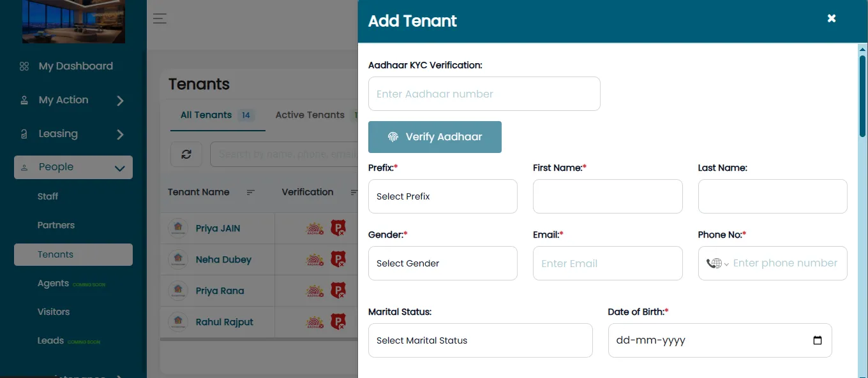The image size is (868, 378).
Task: Close the Add Tenant panel
Action: click(832, 18)
